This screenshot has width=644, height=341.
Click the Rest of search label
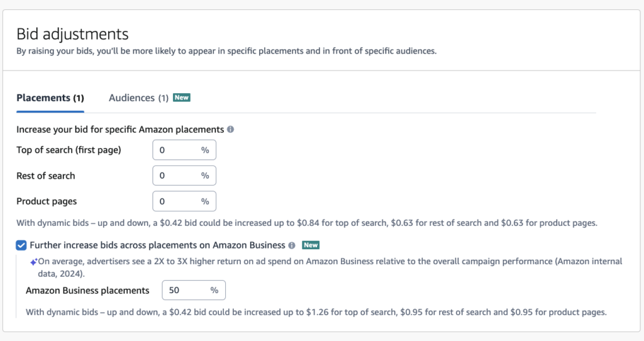[x=45, y=176]
